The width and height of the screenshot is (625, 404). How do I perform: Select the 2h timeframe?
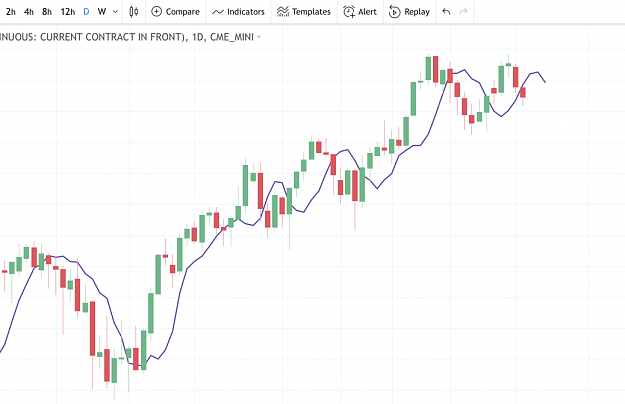tap(11, 12)
